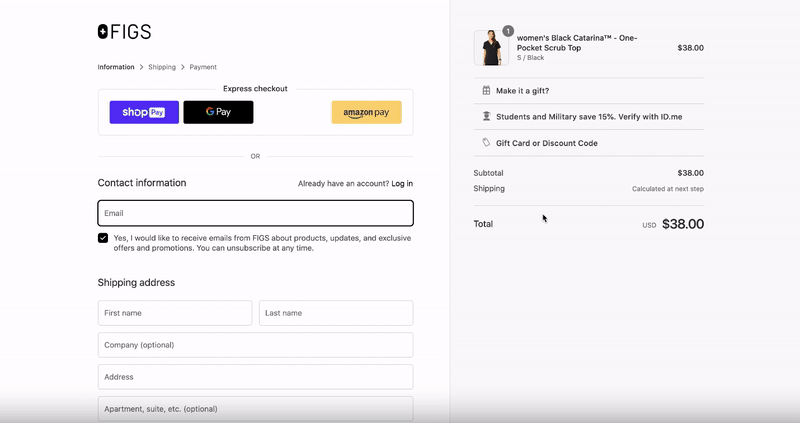The height and width of the screenshot is (423, 800).
Task: Focus the First name field
Action: point(175,313)
